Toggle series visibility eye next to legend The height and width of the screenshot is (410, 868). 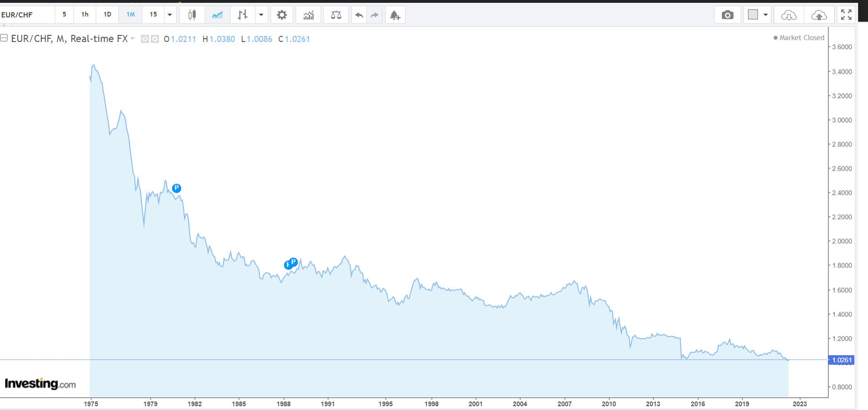point(145,39)
